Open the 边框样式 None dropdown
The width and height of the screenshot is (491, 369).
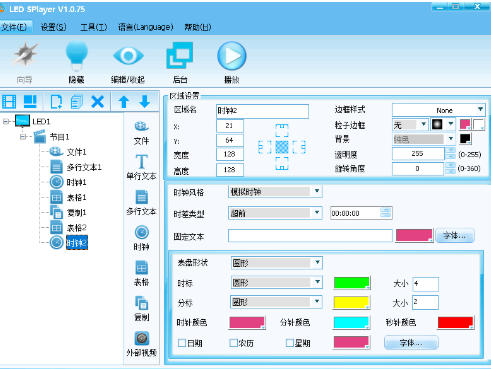click(x=439, y=110)
